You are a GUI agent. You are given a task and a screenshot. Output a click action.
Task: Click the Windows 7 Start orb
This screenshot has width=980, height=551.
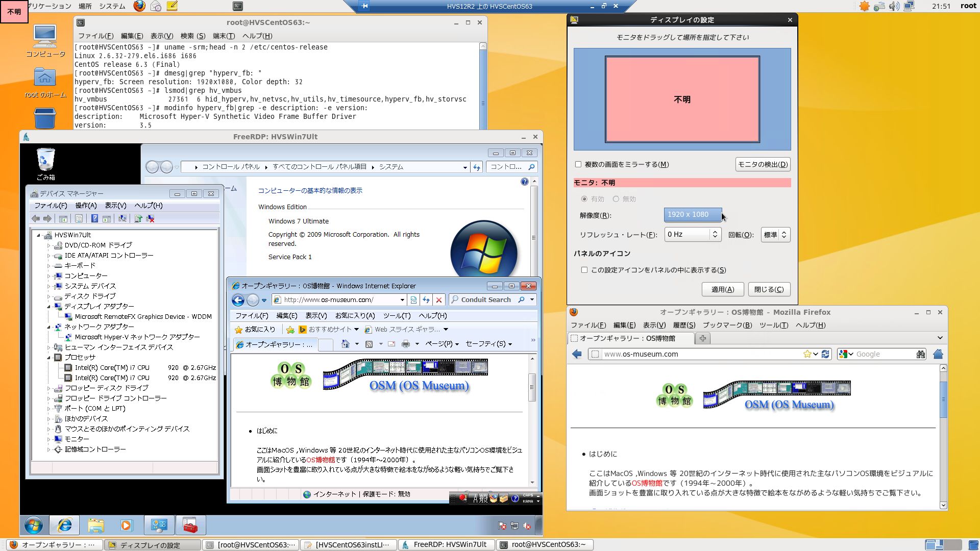point(34,525)
